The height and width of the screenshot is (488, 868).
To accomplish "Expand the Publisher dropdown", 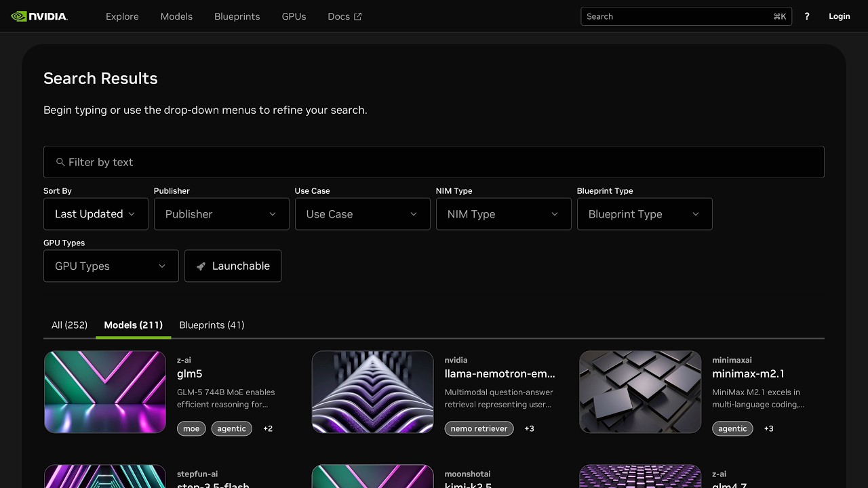I will (x=222, y=214).
